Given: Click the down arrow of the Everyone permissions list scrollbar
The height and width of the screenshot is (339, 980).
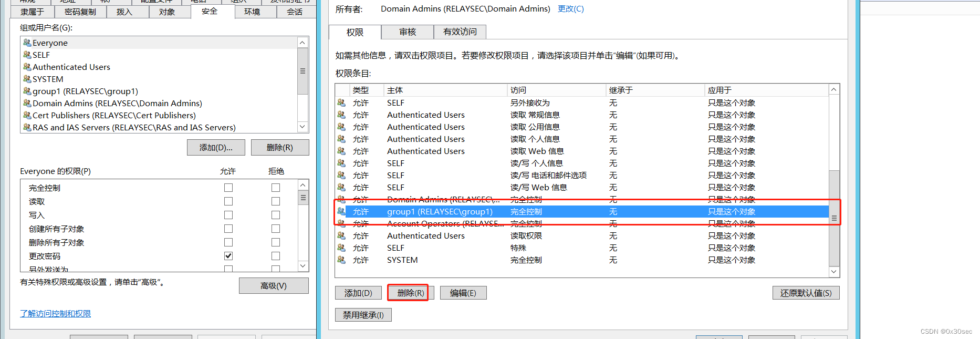Looking at the screenshot, I should (303, 266).
